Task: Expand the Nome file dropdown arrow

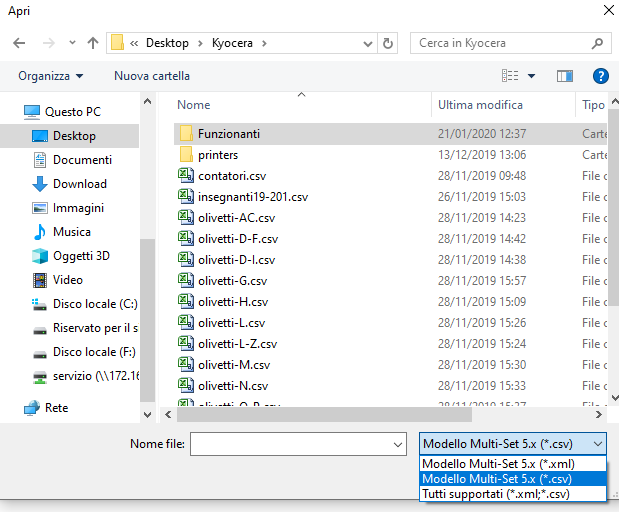Action: tap(398, 444)
